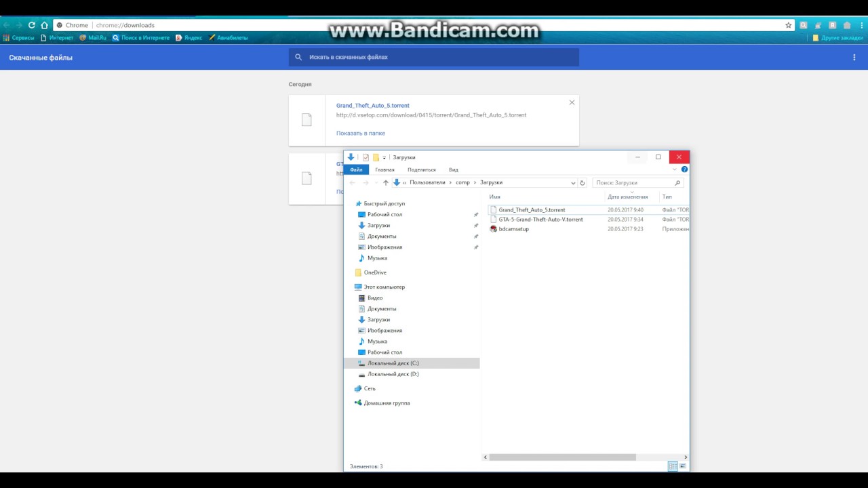
Task: Open Изображения under quick access
Action: coord(384,247)
